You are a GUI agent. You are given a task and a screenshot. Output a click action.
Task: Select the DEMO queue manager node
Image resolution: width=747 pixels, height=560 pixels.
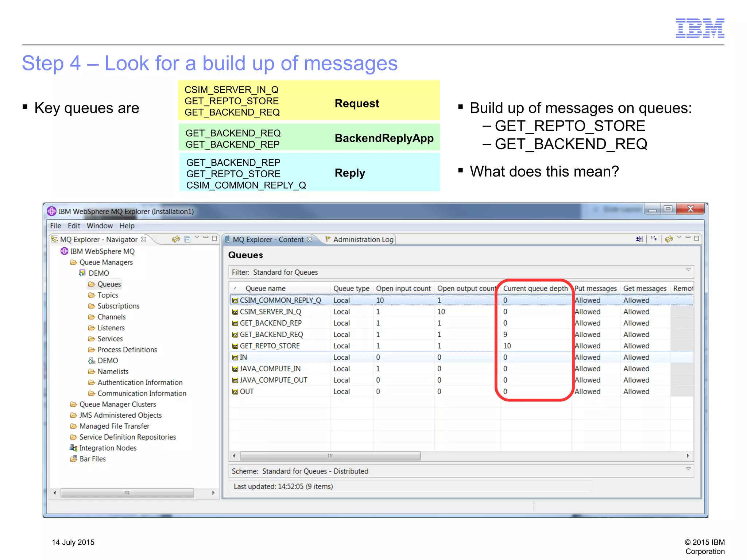tap(94, 273)
